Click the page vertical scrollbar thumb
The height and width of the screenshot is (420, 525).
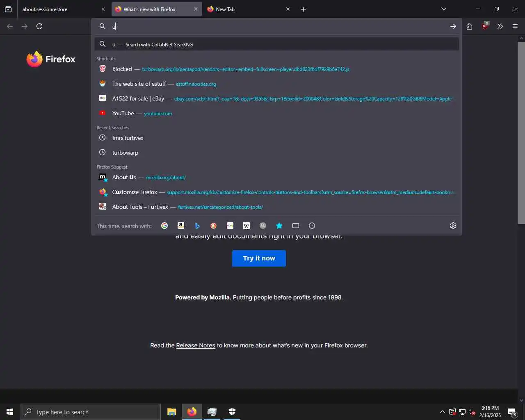521,132
